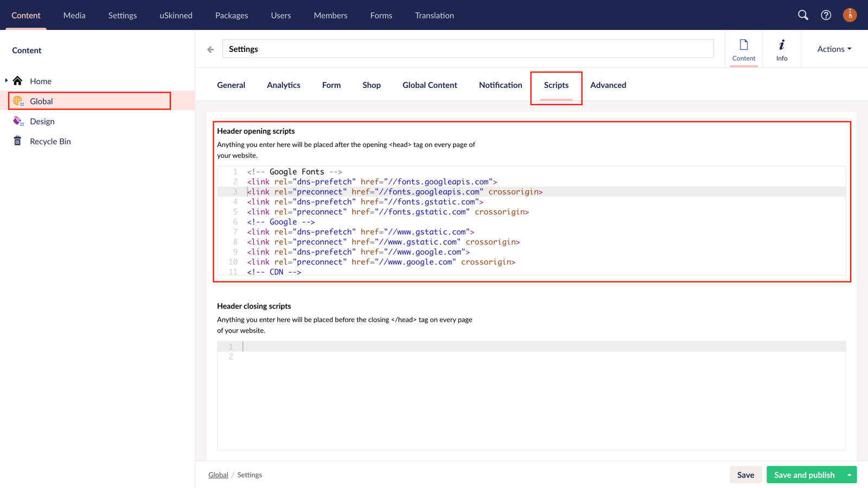
Task: Open Recycle Bin via trash icon
Action: pos(18,141)
